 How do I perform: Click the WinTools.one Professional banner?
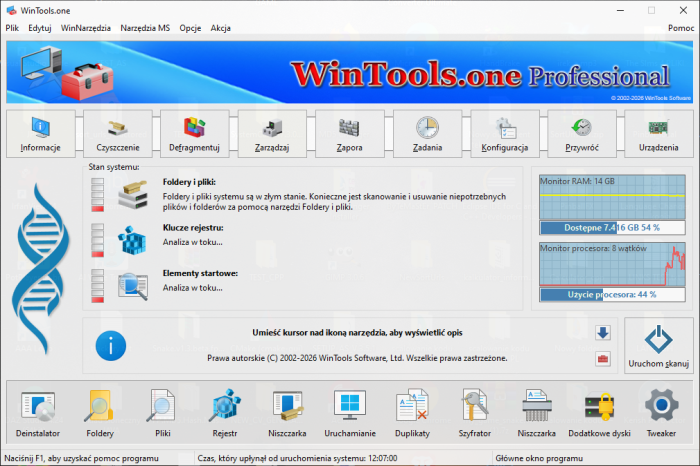coord(350,72)
